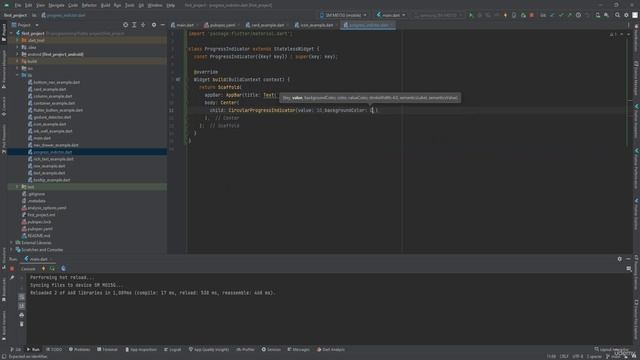This screenshot has width=640, height=360.
Task: Open Project panel options gear
Action: coord(154,25)
